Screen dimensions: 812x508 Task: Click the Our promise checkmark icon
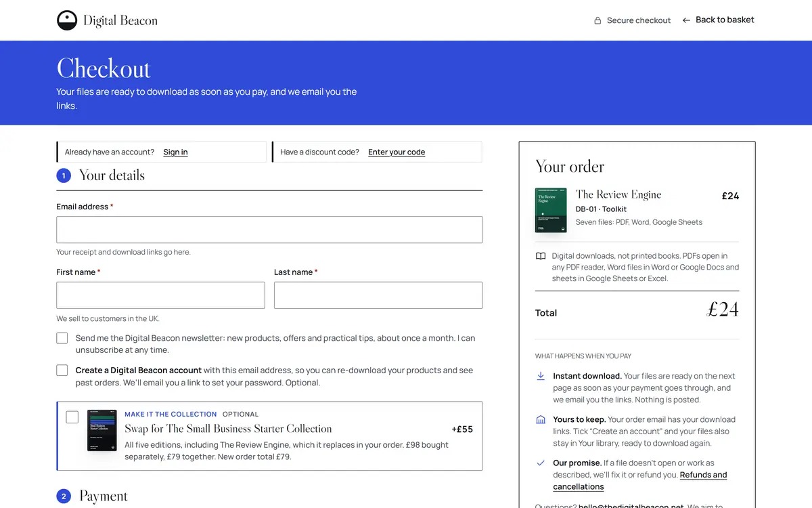(x=541, y=463)
